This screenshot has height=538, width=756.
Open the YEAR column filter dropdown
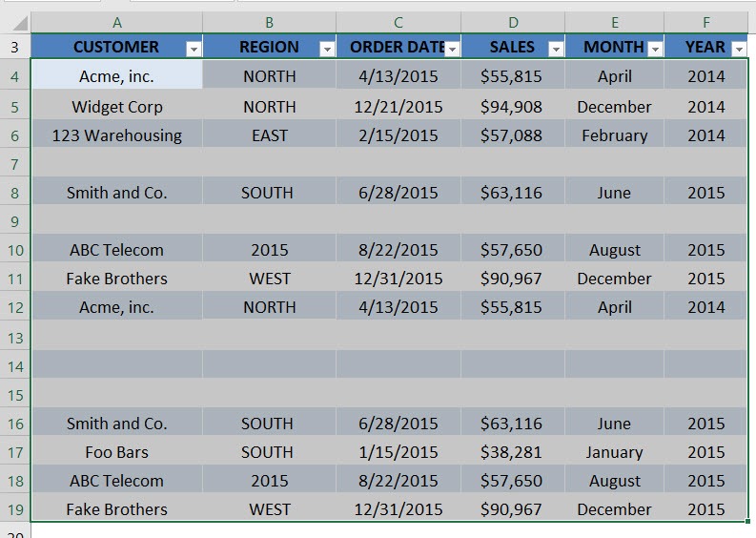(x=740, y=49)
